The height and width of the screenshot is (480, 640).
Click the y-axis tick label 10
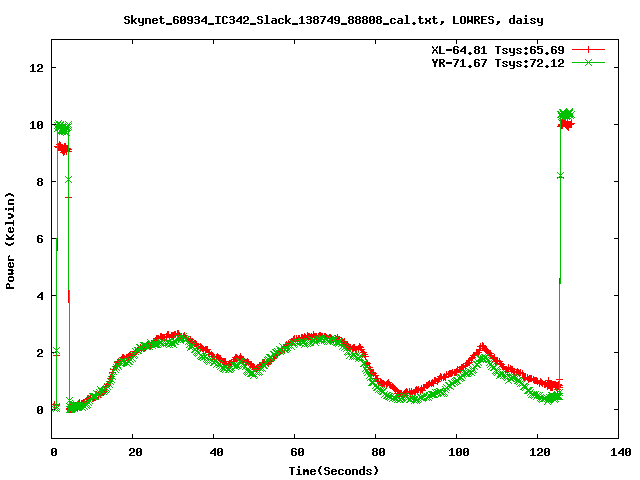(x=36, y=125)
